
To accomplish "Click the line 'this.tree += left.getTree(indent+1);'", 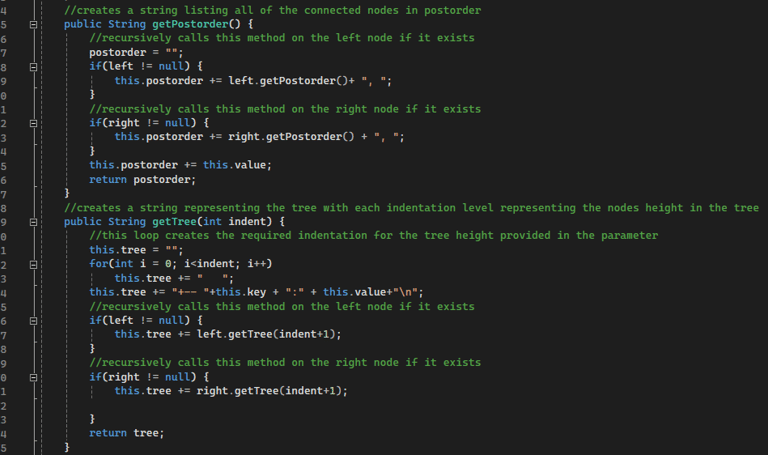I will (x=228, y=335).
